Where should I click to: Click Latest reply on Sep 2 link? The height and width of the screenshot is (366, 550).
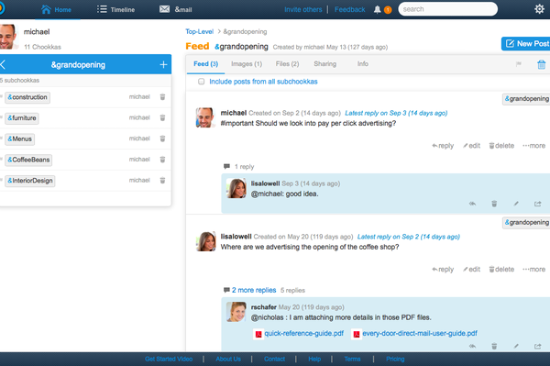pos(408,237)
